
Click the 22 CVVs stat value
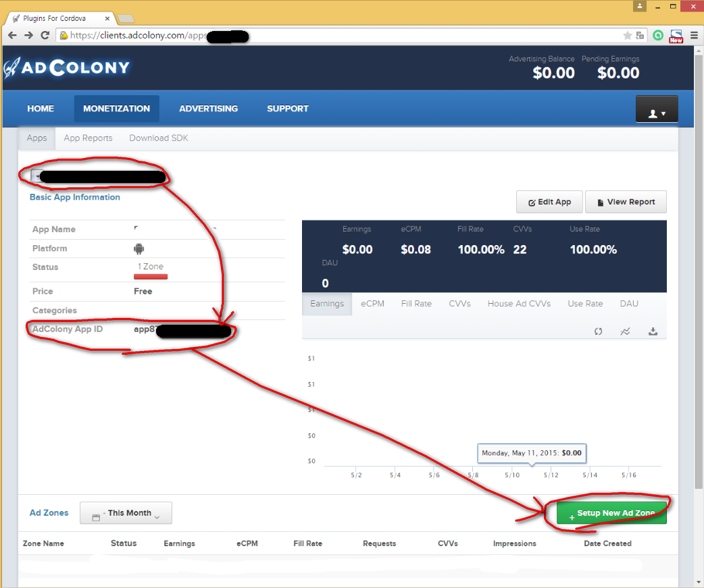point(520,250)
